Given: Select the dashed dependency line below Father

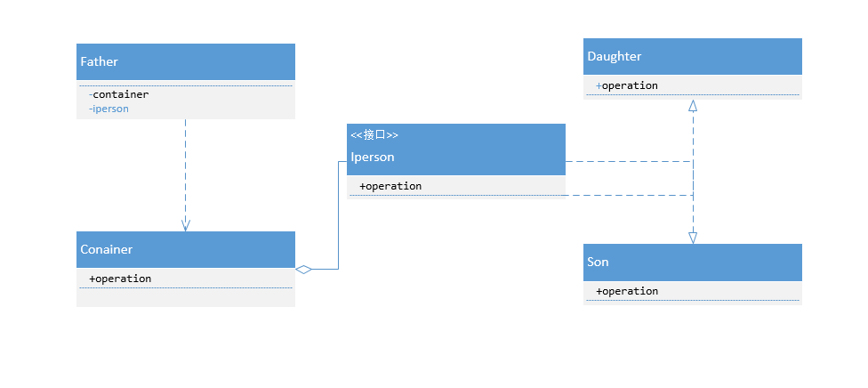Looking at the screenshot, I should (186, 169).
